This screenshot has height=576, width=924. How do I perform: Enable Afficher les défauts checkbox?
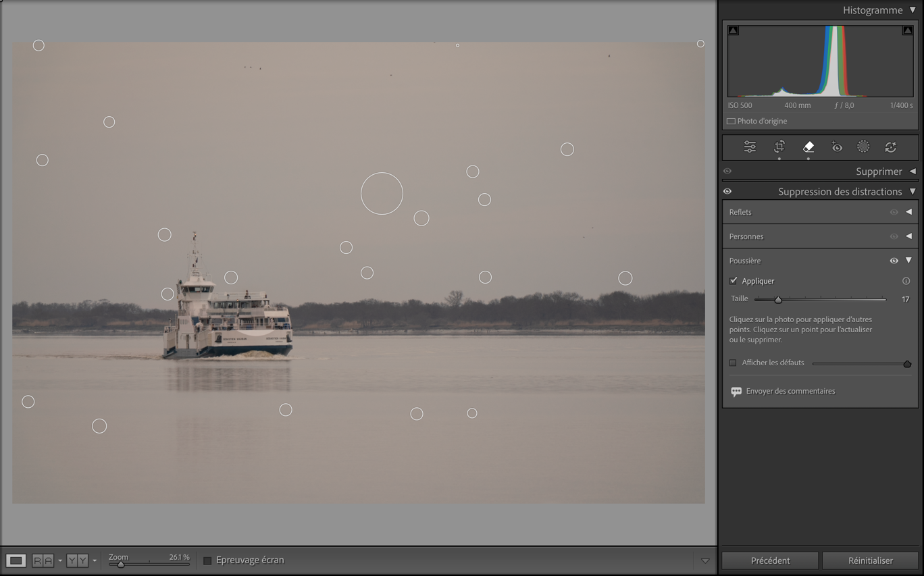pyautogui.click(x=733, y=363)
